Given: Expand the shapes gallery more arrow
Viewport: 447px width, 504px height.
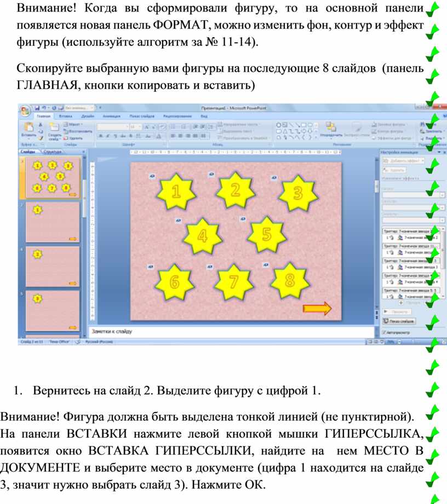Looking at the screenshot, I should [317, 137].
